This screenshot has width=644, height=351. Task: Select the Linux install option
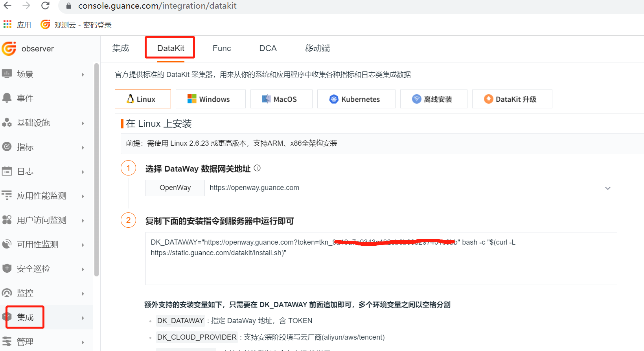coord(143,99)
